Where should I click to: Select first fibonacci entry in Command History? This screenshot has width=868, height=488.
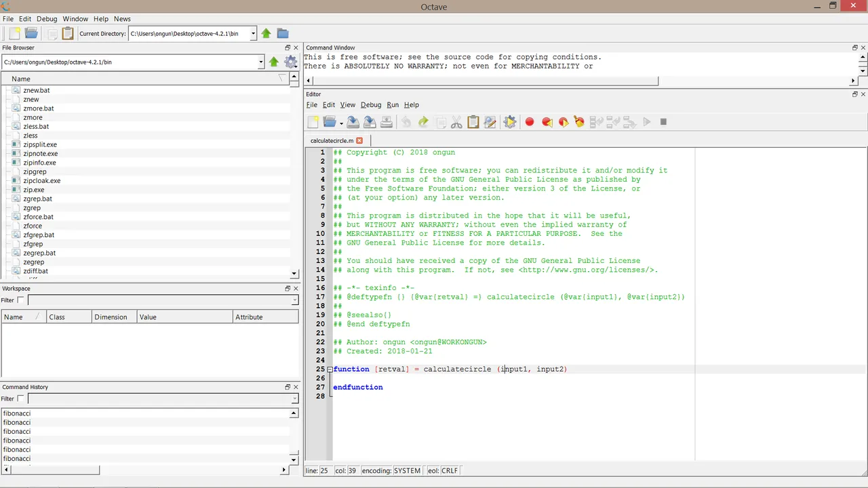click(x=17, y=413)
